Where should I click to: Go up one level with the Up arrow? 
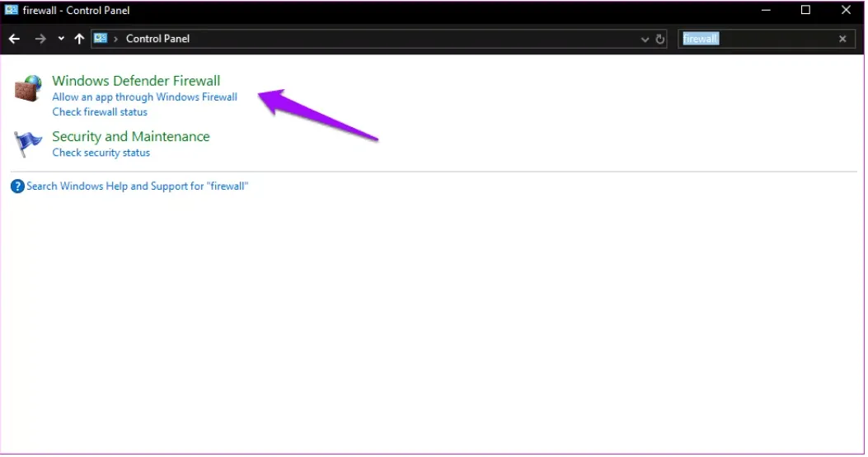tap(79, 39)
